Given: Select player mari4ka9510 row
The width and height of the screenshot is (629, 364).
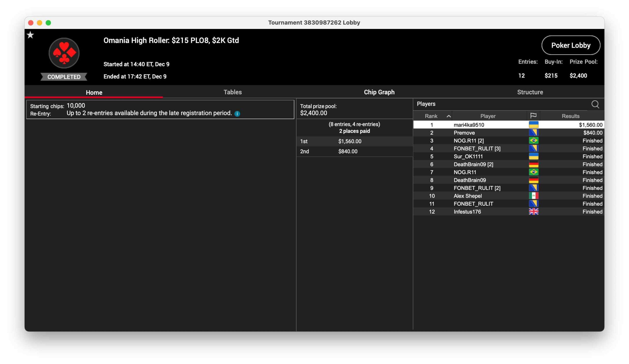Looking at the screenshot, I should click(x=469, y=125).
